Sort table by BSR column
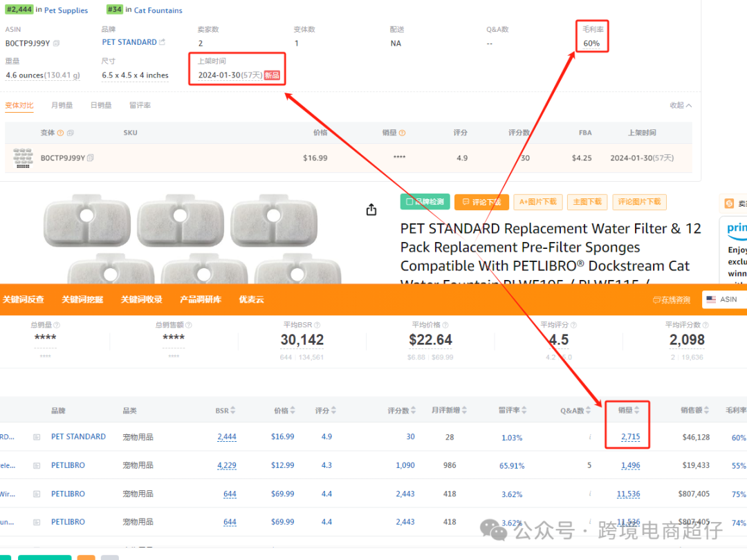Image resolution: width=747 pixels, height=560 pixels. pos(225,410)
